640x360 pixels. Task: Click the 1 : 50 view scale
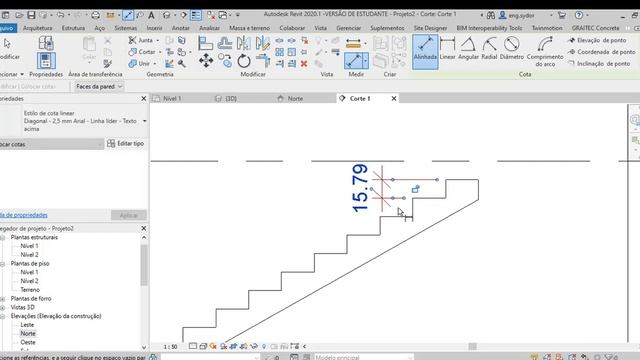click(x=170, y=347)
